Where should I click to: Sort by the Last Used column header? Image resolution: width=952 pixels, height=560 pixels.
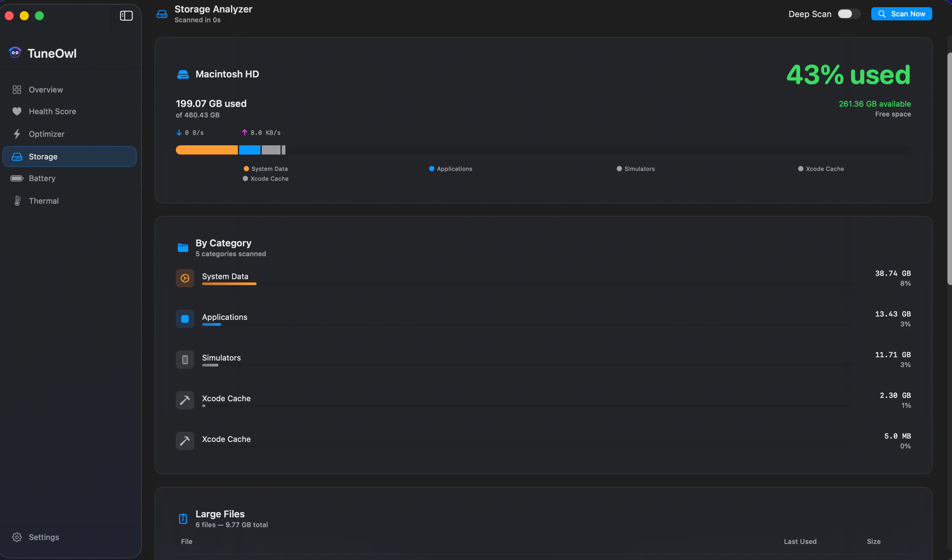(800, 542)
